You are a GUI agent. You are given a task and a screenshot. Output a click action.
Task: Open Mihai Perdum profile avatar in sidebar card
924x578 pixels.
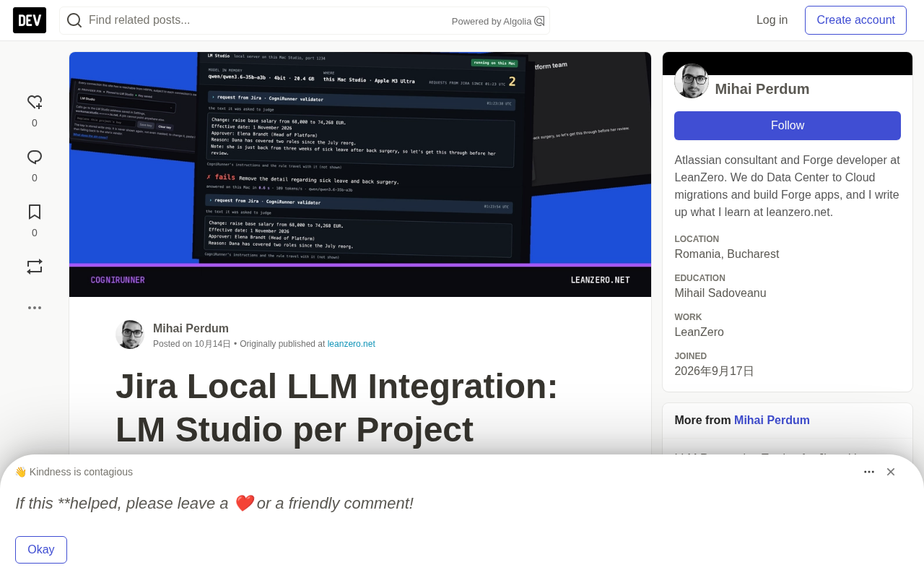(x=692, y=81)
